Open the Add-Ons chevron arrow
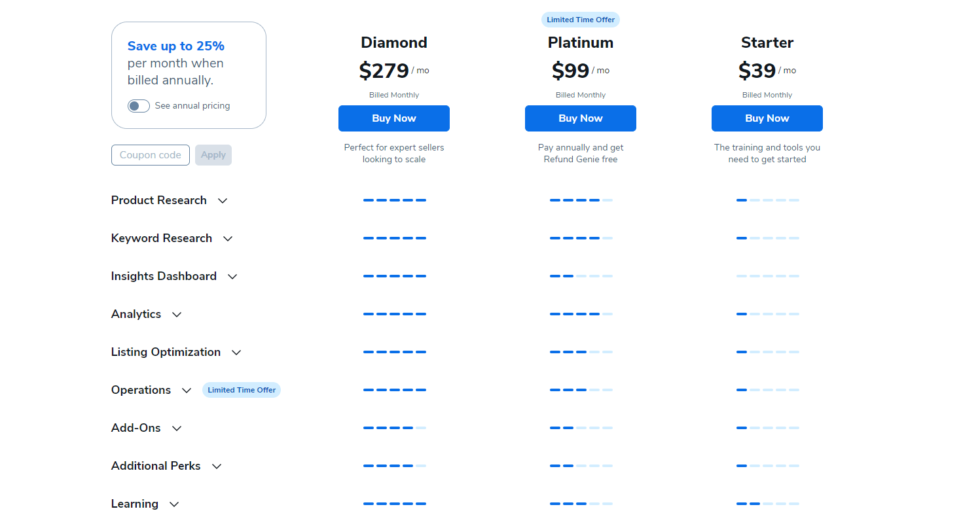This screenshot has height=526, width=980. 176,429
